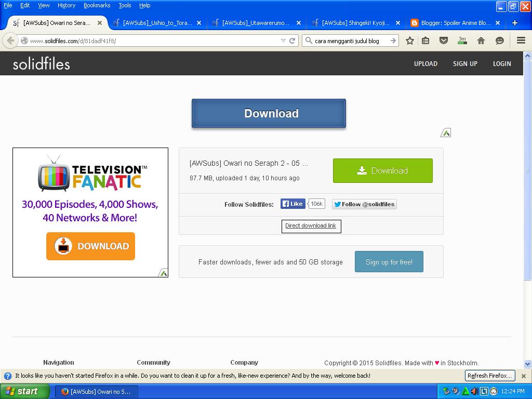The height and width of the screenshot is (399, 532).
Task: Bookmark this page with the star icon
Action: tap(410, 41)
